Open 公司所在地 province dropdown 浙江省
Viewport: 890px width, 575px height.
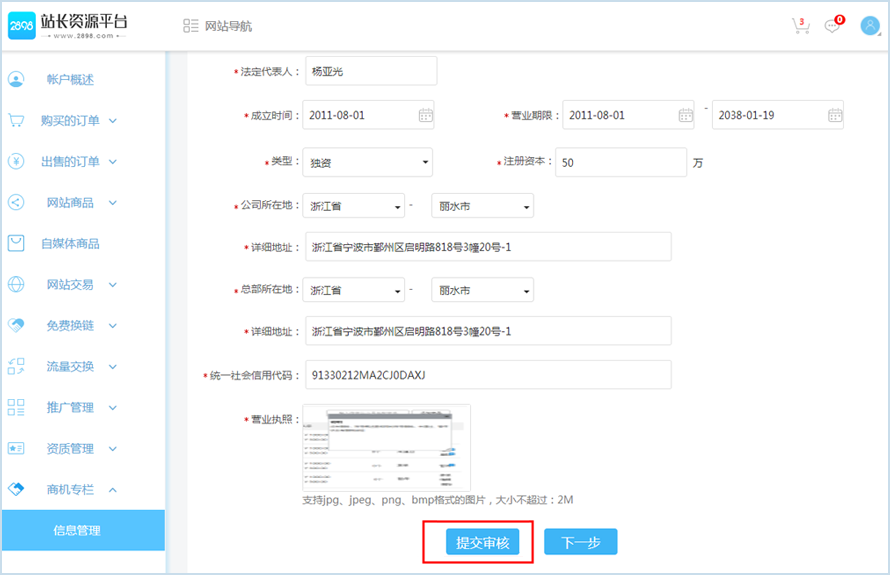353,206
